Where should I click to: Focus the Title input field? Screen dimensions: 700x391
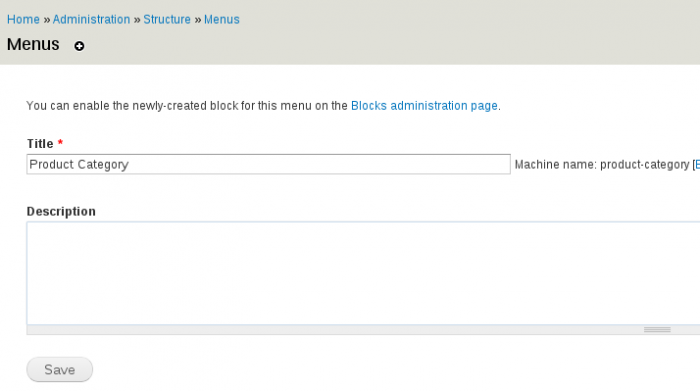[268, 164]
